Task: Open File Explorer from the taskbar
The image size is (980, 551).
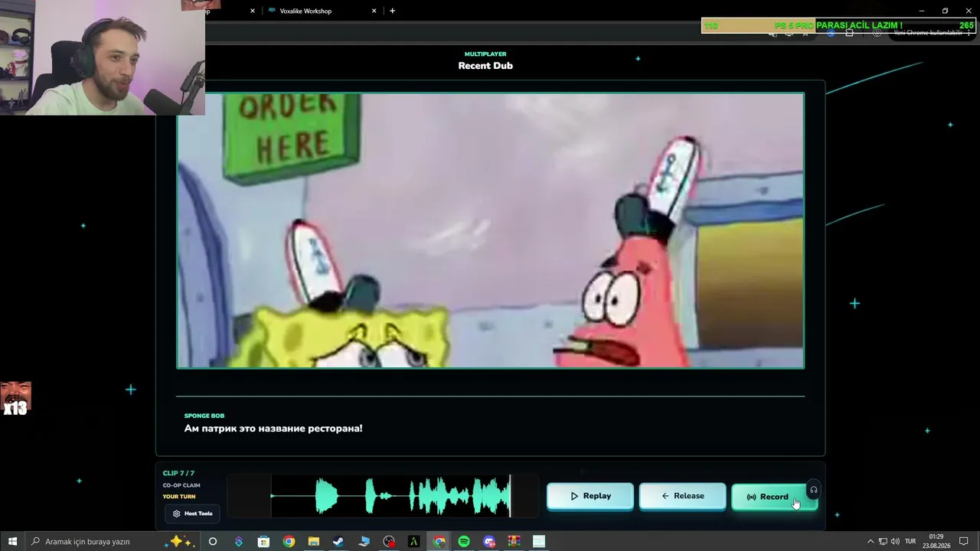Action: pyautogui.click(x=314, y=541)
